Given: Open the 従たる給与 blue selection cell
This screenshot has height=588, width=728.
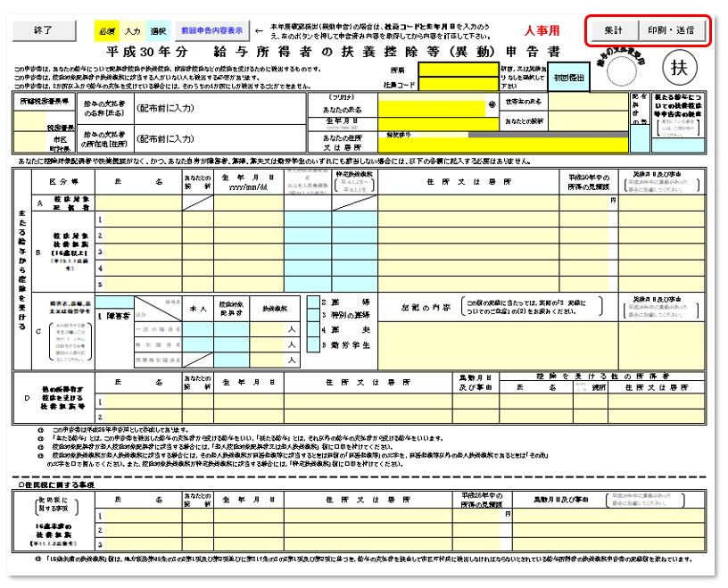Looking at the screenshot, I should 678,145.
